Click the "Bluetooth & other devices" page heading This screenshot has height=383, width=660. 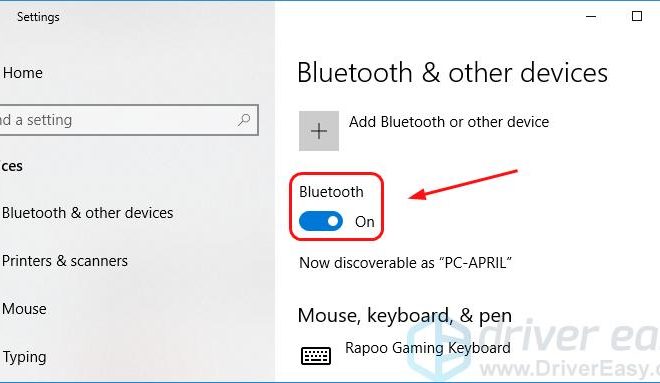[x=452, y=73]
